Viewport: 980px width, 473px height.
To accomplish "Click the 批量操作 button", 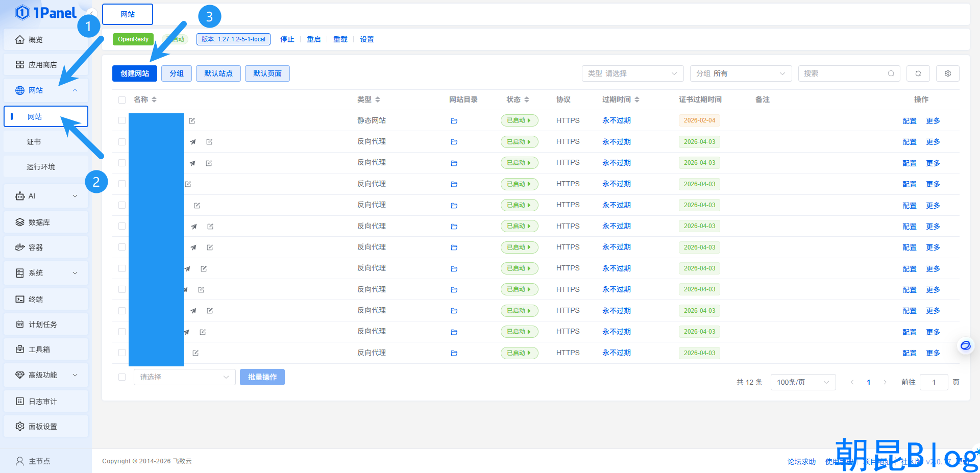I will [x=262, y=377].
